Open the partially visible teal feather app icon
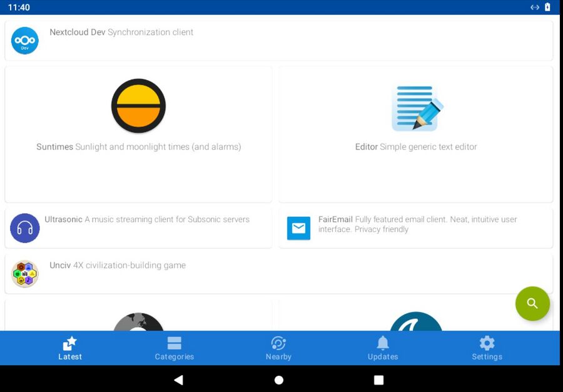563x392 pixels. (416, 321)
